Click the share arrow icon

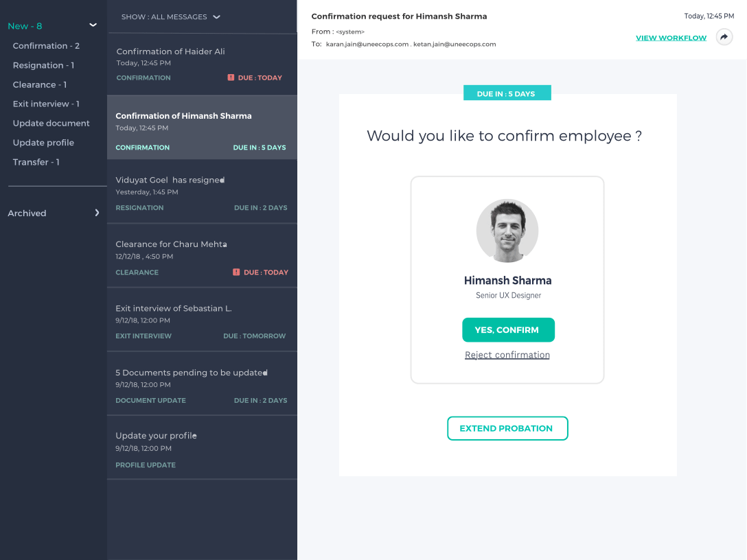click(724, 37)
